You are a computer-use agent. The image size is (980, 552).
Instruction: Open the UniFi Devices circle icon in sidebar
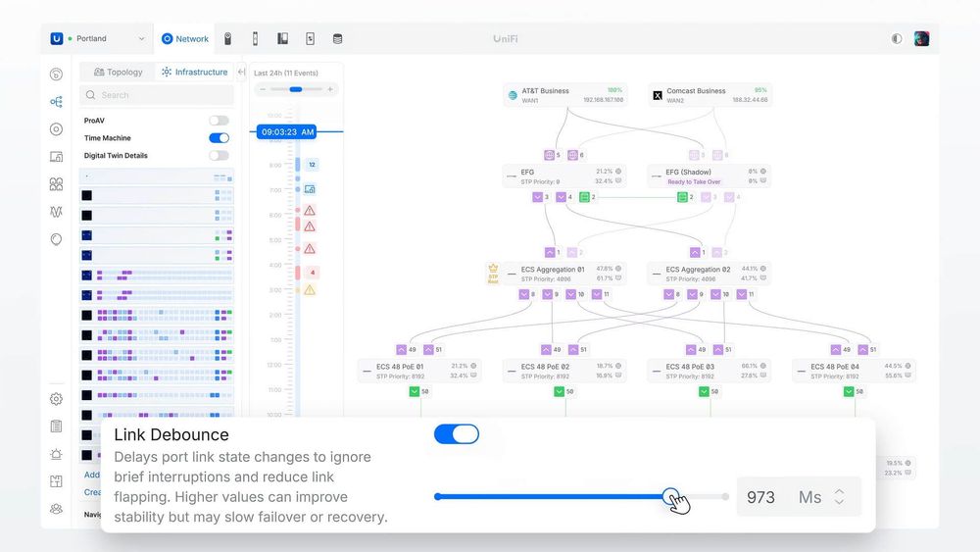pyautogui.click(x=56, y=129)
